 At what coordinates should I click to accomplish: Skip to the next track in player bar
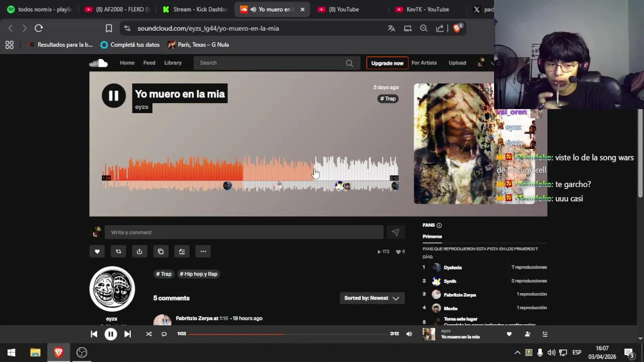127,334
